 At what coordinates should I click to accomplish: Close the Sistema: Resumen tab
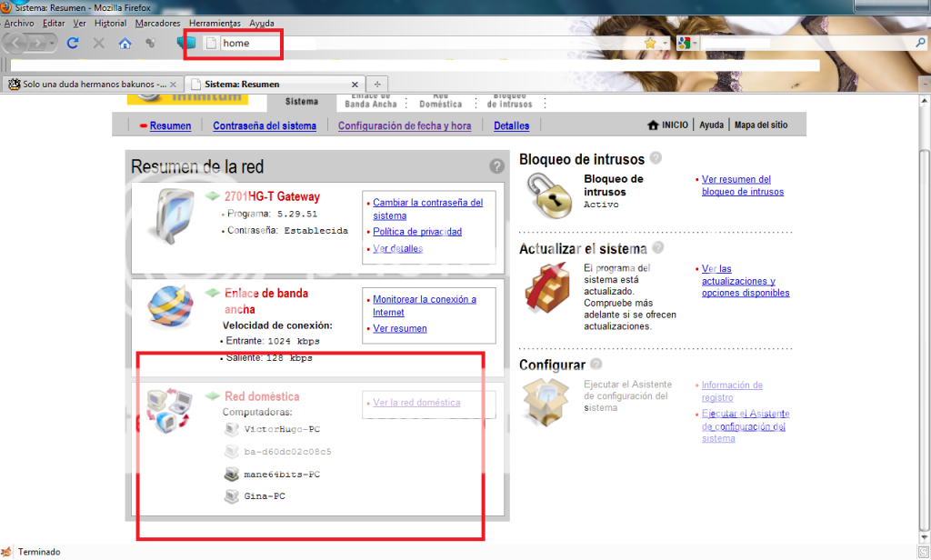(355, 85)
